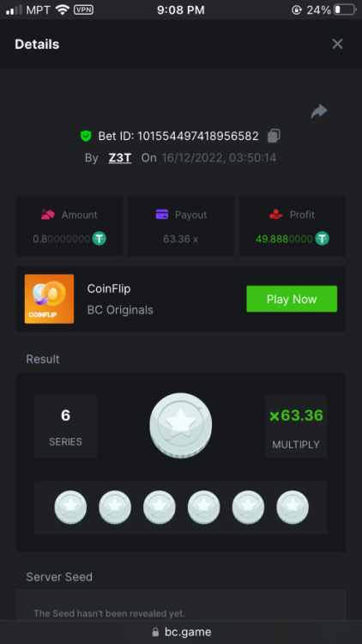This screenshot has height=644, width=362.
Task: Tap the bc.game address bar
Action: click(x=181, y=632)
